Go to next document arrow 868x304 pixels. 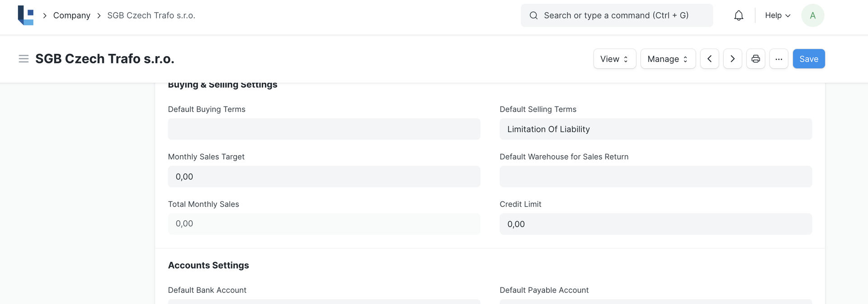pos(732,59)
